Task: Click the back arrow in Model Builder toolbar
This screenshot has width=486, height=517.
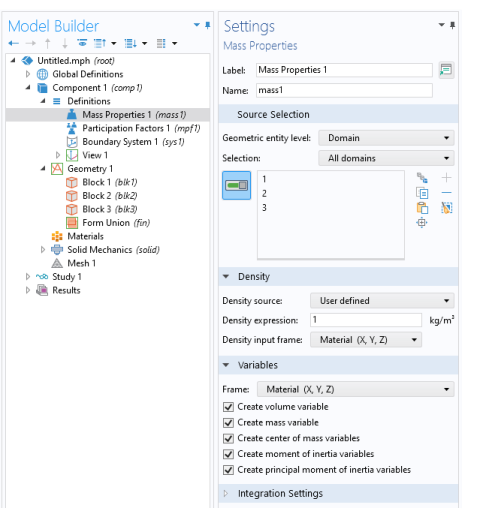Action: 14,43
